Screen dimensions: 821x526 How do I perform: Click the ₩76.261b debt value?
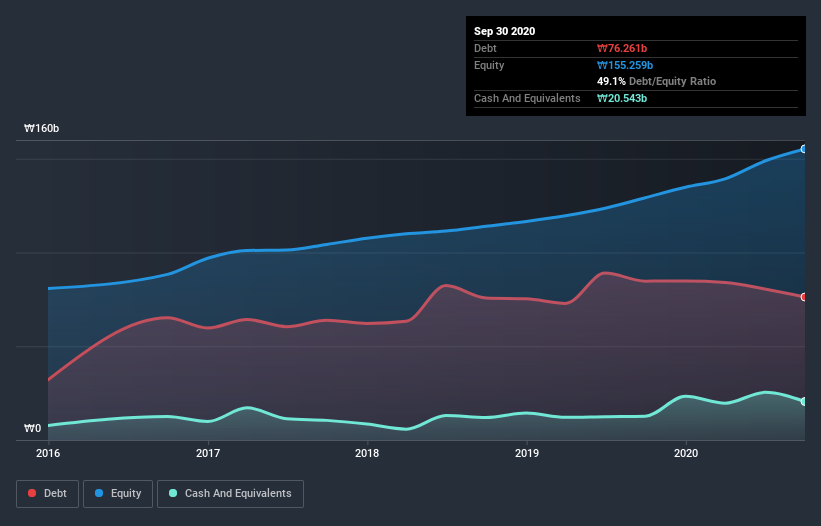click(622, 48)
